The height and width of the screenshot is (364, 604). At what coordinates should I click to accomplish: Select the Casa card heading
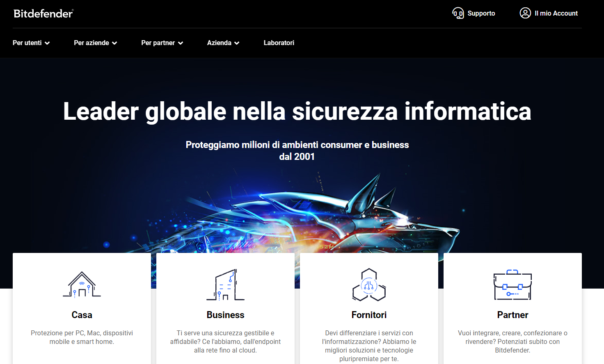tap(82, 315)
